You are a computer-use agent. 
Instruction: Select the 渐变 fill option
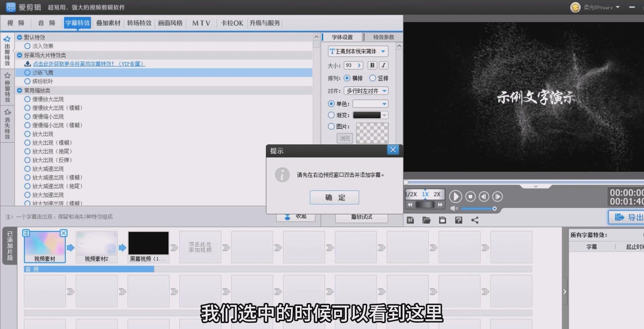pos(331,115)
